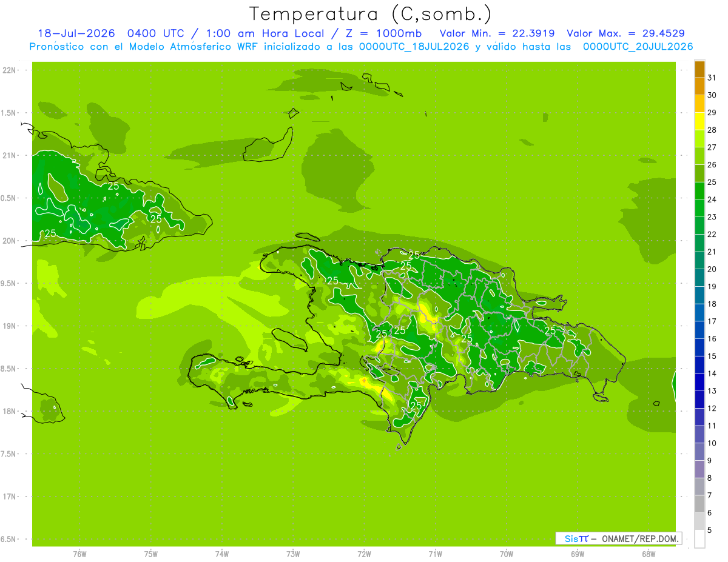Click the 18N latitude axis label
Screen dimensions: 728x562
10,411
